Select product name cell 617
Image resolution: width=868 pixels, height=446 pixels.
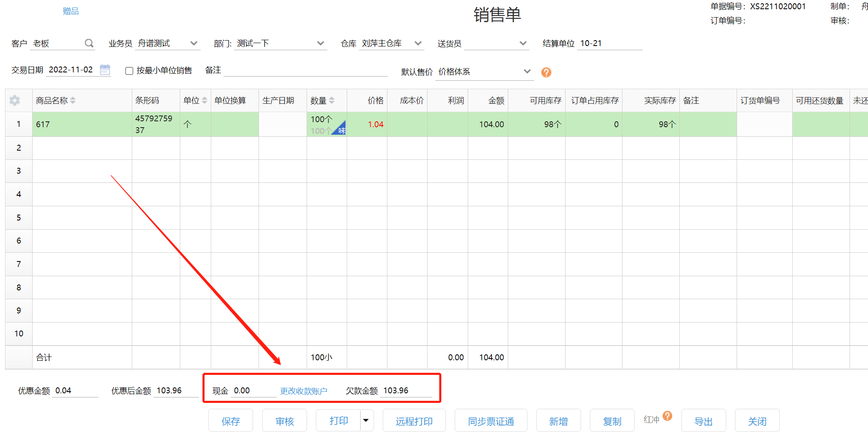(82, 124)
